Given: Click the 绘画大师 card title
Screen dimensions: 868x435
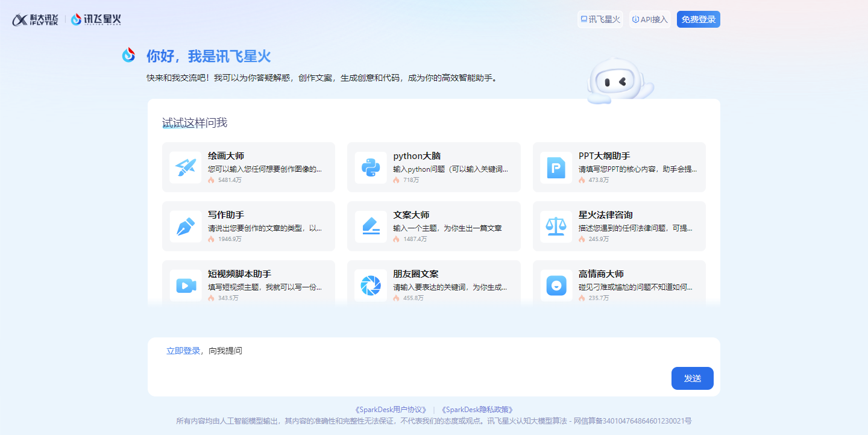Looking at the screenshot, I should [x=226, y=156].
